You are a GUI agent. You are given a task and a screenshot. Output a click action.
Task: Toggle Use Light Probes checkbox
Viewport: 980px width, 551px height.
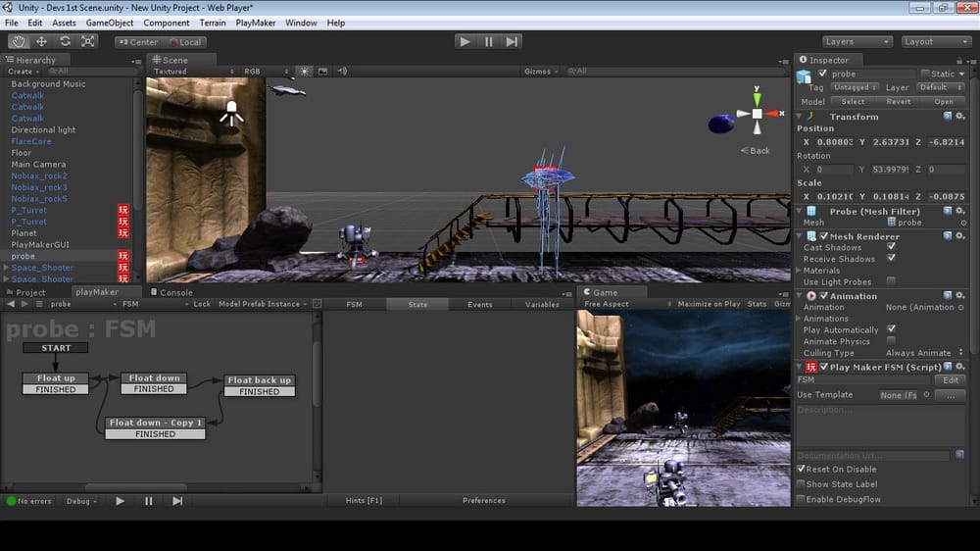point(891,280)
